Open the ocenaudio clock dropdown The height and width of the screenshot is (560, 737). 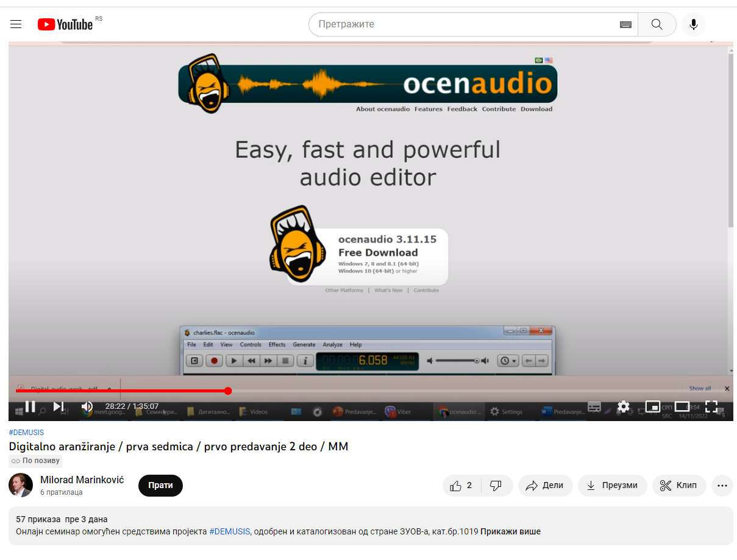click(508, 361)
